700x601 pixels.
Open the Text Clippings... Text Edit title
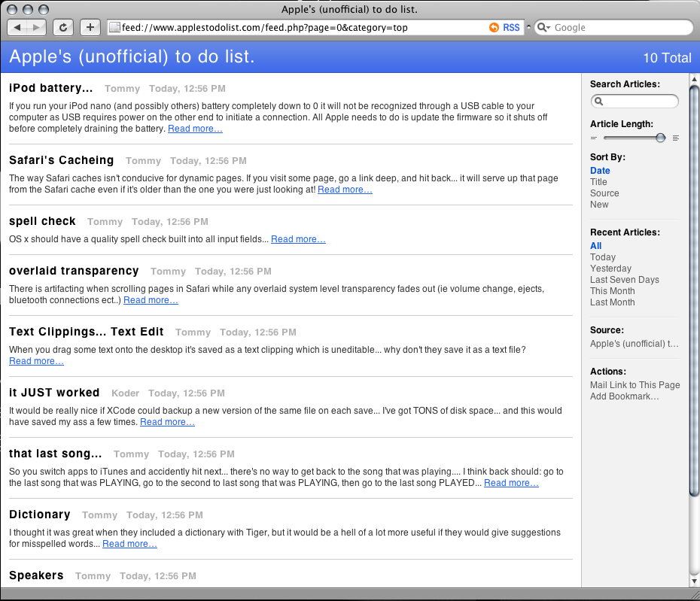click(86, 332)
